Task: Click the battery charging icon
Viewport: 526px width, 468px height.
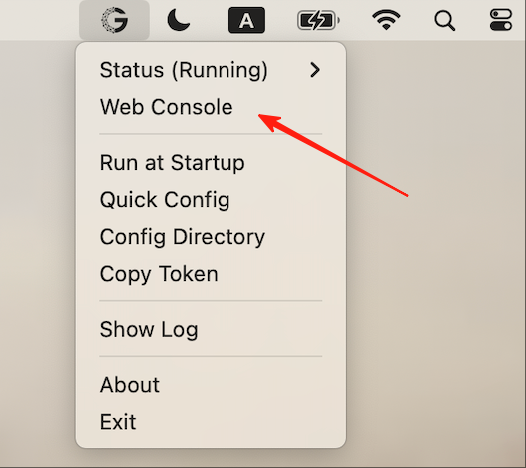Action: [318, 20]
